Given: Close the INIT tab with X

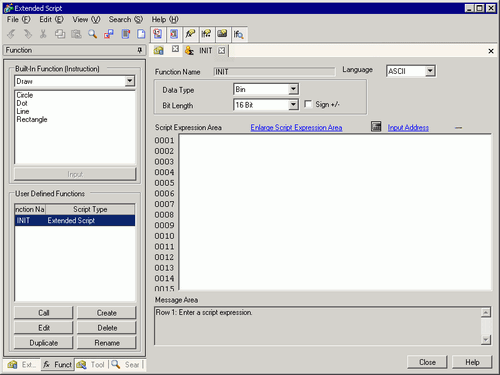Looking at the screenshot, I should pos(221,50).
